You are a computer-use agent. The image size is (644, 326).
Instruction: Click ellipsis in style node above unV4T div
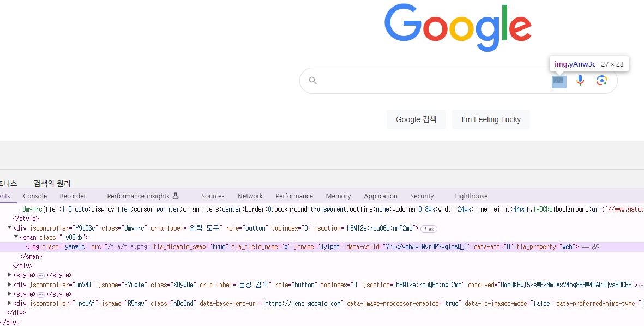(x=41, y=275)
